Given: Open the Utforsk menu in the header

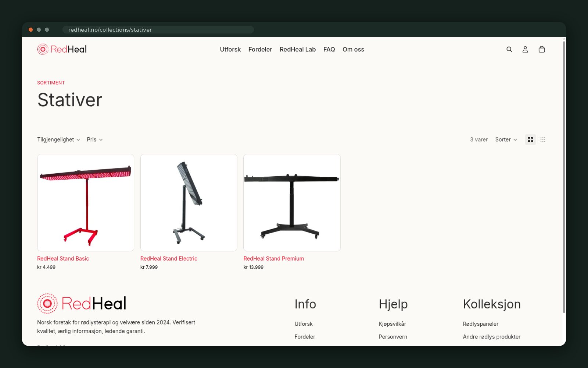Looking at the screenshot, I should pos(230,49).
